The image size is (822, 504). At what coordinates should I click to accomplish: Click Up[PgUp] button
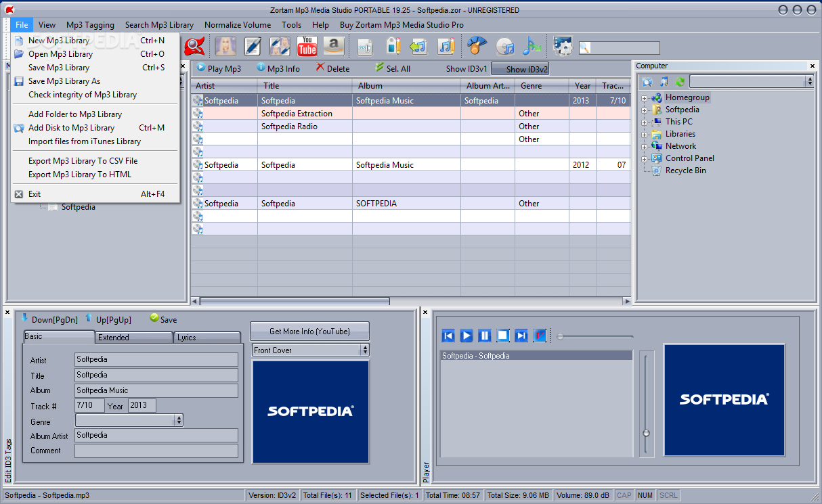pos(108,319)
